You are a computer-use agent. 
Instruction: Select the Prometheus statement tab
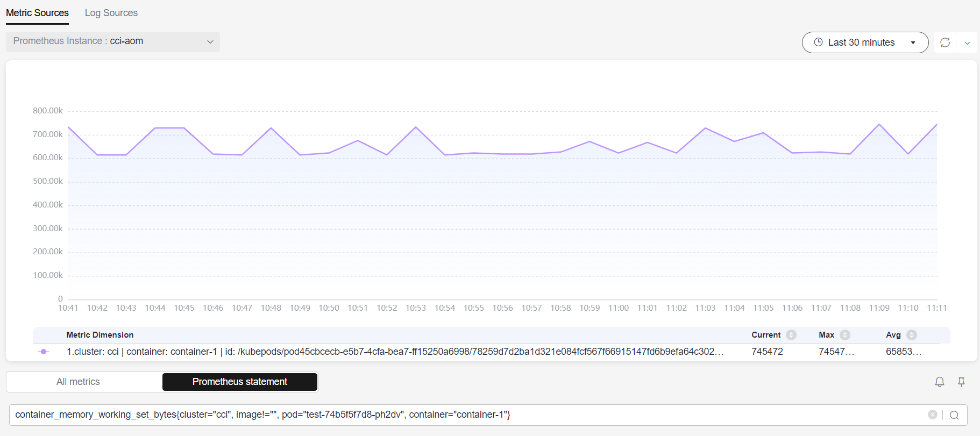click(240, 382)
